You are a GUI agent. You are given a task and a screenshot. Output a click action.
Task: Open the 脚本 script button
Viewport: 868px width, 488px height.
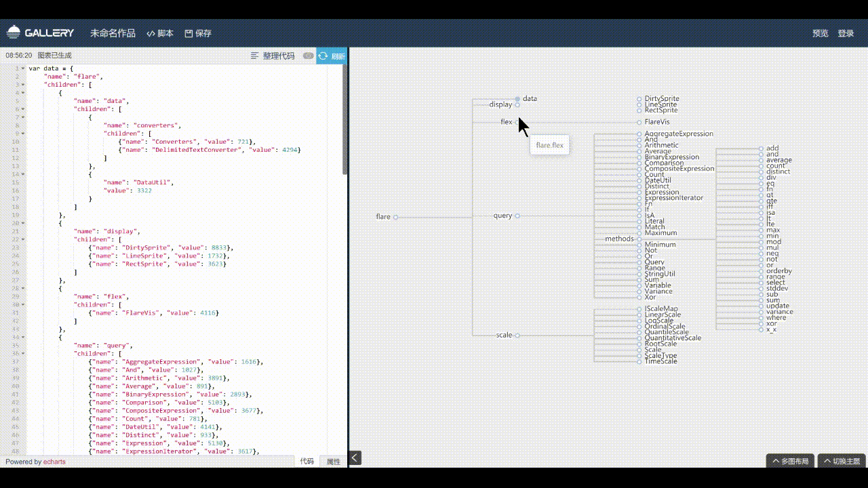click(160, 33)
